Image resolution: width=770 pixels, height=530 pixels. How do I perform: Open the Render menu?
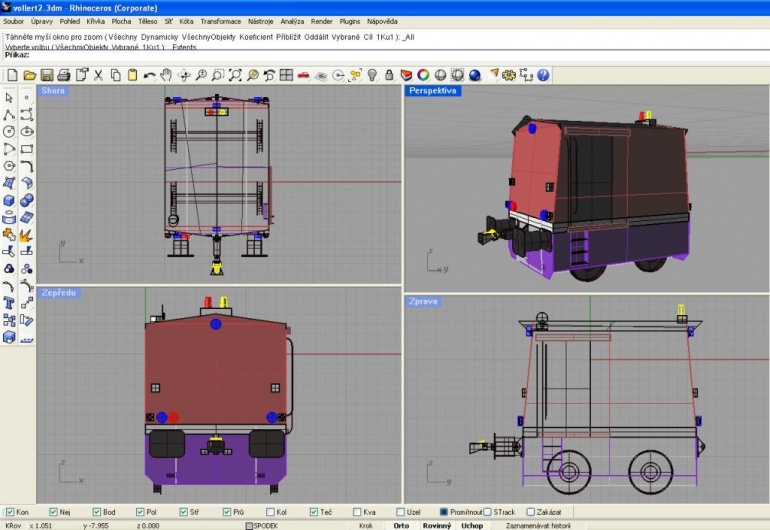322,22
